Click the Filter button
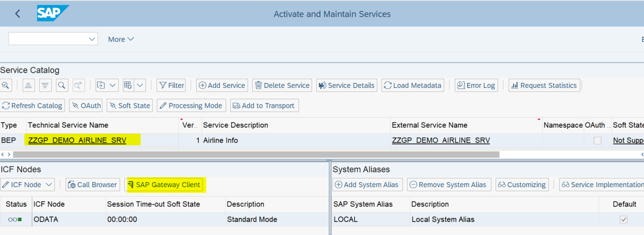Viewport: 644px width, 235px height. pos(171,85)
